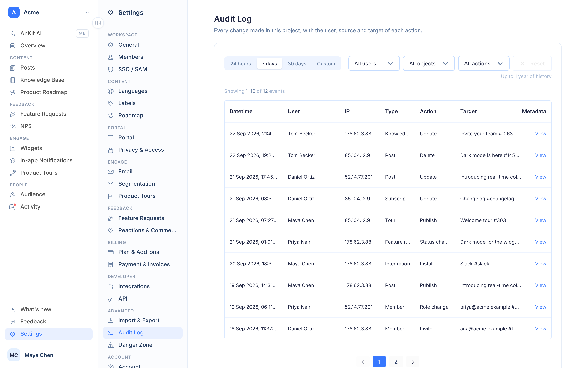Screen dimensions: 588x368
Task: Click the Labels tag icon
Action: point(111,103)
